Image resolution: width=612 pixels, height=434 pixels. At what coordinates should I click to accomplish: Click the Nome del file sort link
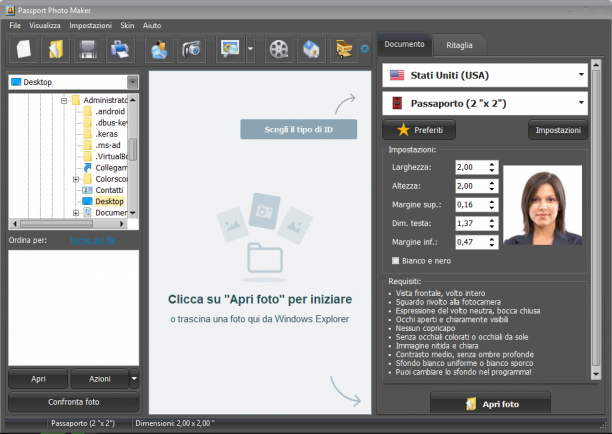click(93, 240)
